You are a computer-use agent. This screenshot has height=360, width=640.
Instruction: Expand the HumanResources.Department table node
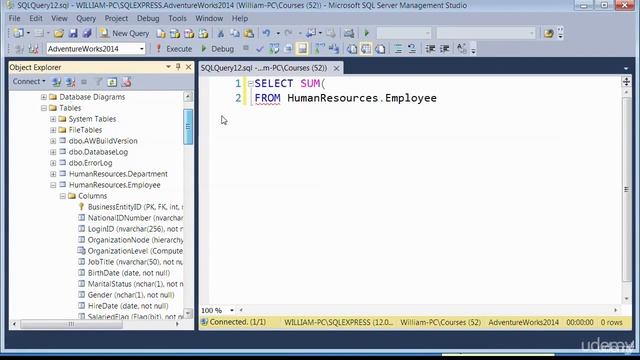tap(53, 174)
